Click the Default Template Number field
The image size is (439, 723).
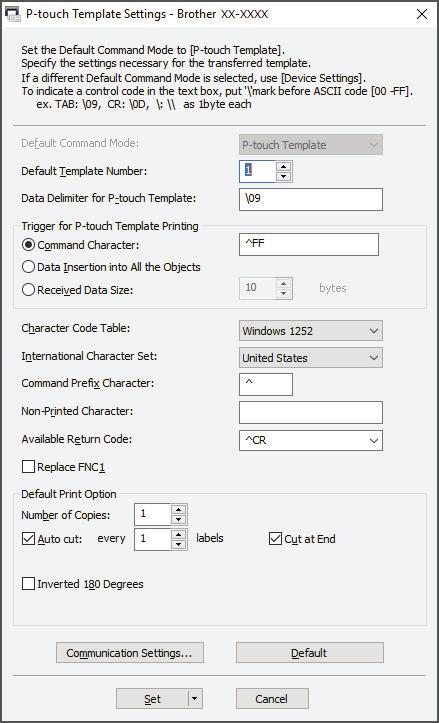257,171
